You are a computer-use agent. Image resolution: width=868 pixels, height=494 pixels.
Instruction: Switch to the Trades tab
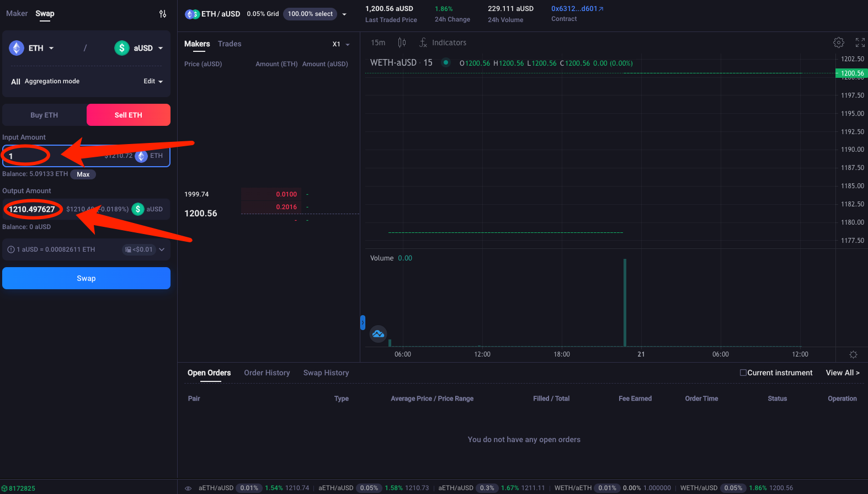230,44
